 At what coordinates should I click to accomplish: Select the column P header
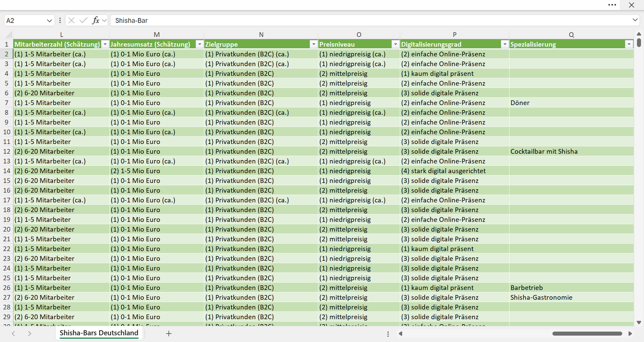454,35
